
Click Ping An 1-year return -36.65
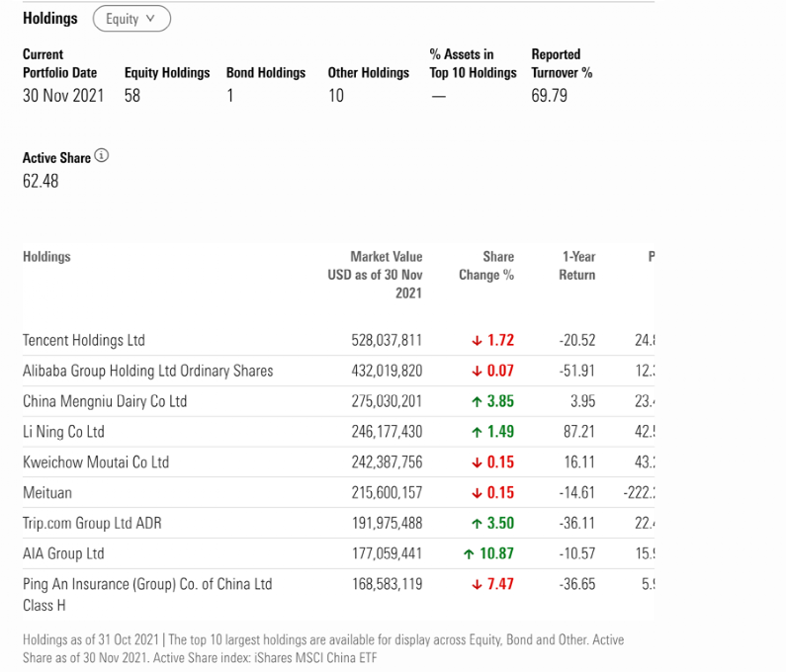pyautogui.click(x=577, y=584)
